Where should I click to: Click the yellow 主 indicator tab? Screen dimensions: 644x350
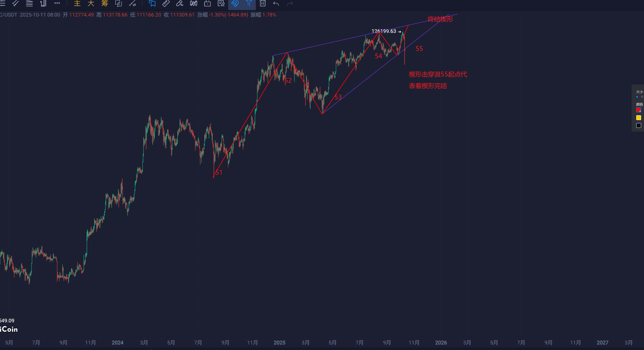coord(77,3)
